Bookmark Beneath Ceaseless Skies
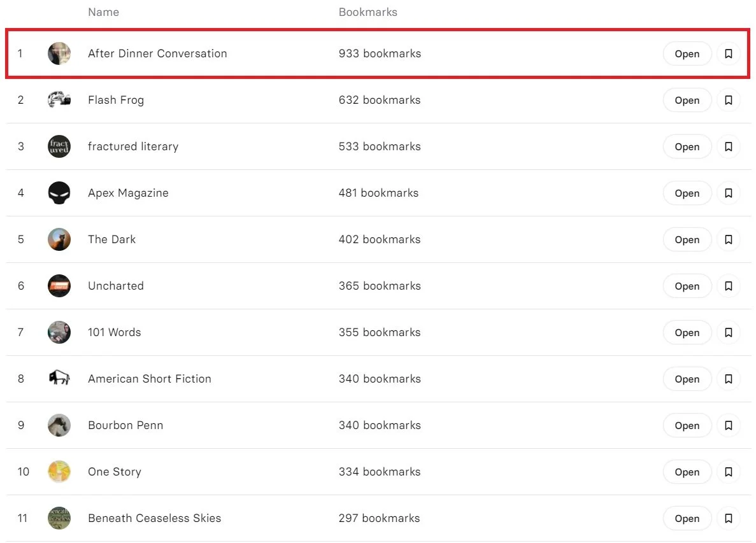Viewport: 756px width, 543px height. click(x=728, y=518)
